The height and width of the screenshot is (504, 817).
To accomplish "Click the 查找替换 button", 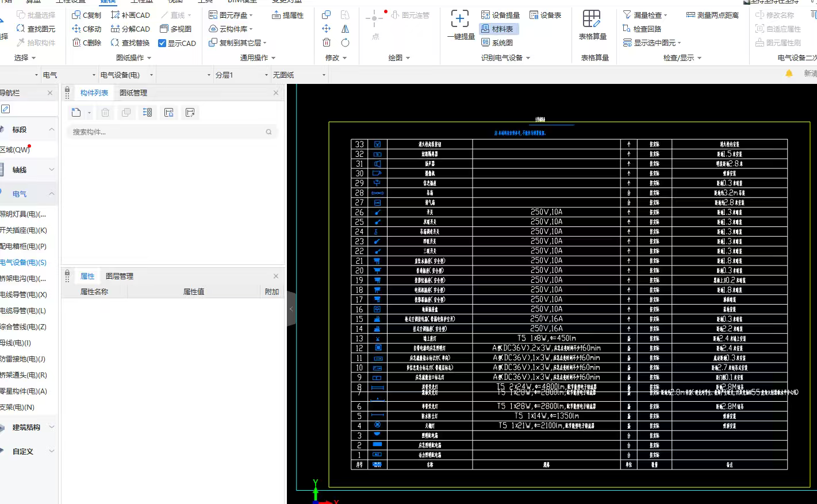I will [x=130, y=43].
